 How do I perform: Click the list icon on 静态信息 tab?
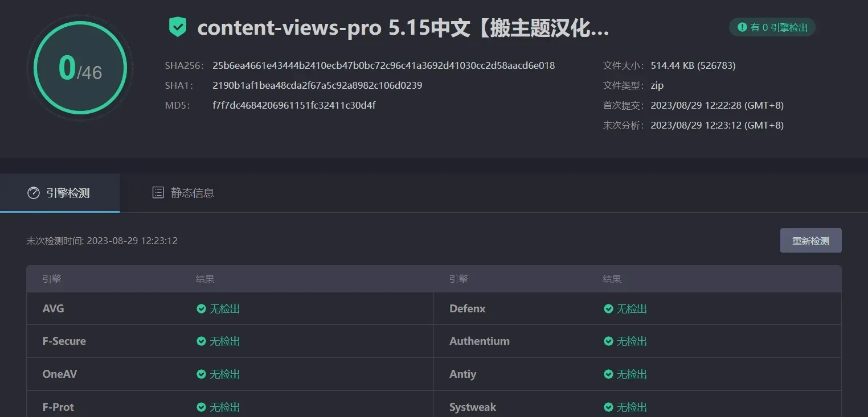pos(158,193)
